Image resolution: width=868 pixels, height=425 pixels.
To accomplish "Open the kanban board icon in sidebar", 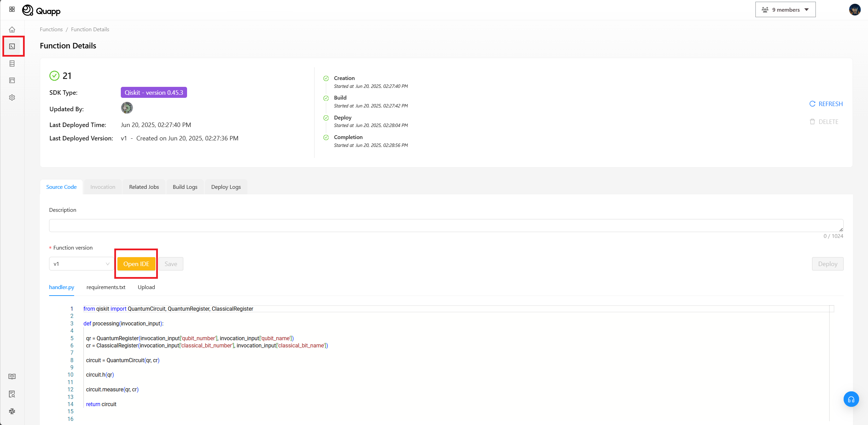I will pos(12,80).
